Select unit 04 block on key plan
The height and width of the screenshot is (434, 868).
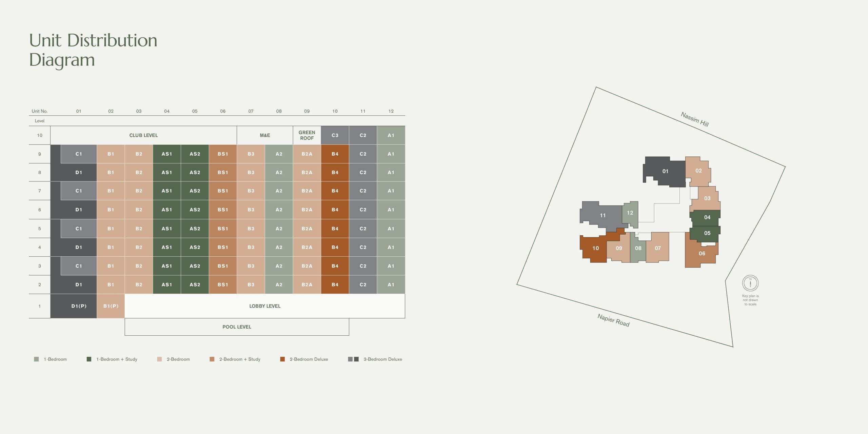coord(707,218)
